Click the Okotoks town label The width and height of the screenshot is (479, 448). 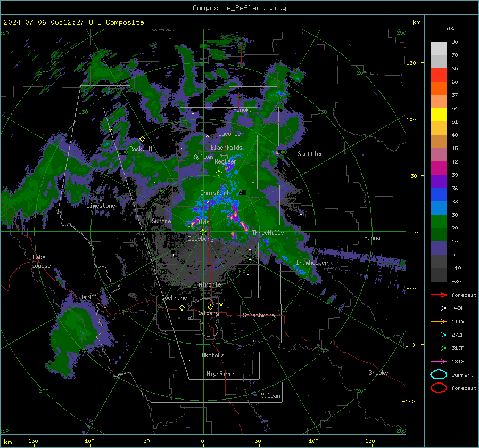pyautogui.click(x=213, y=355)
